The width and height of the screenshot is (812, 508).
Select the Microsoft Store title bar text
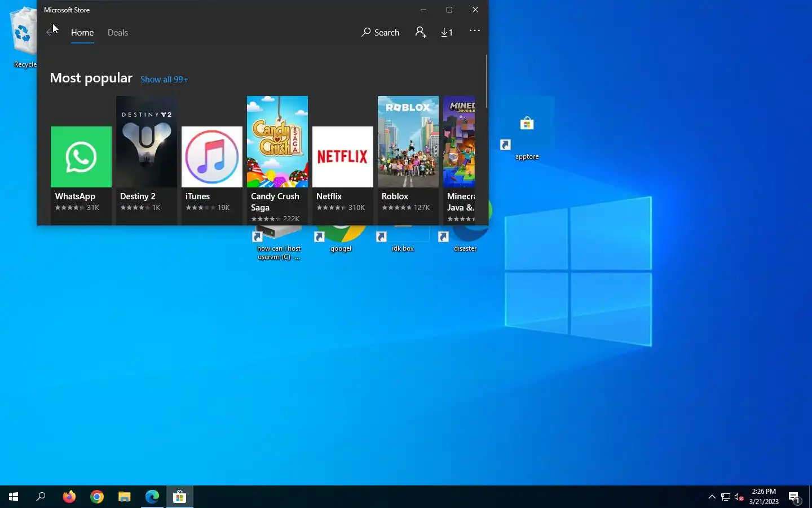pos(67,10)
